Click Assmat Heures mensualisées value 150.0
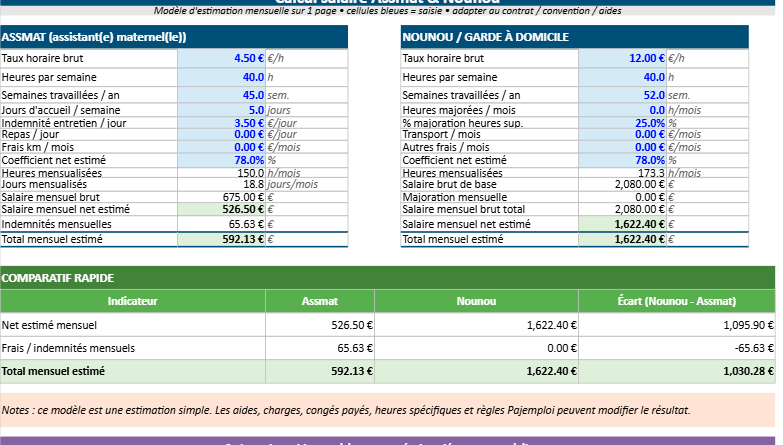783x445 pixels. pyautogui.click(x=221, y=173)
